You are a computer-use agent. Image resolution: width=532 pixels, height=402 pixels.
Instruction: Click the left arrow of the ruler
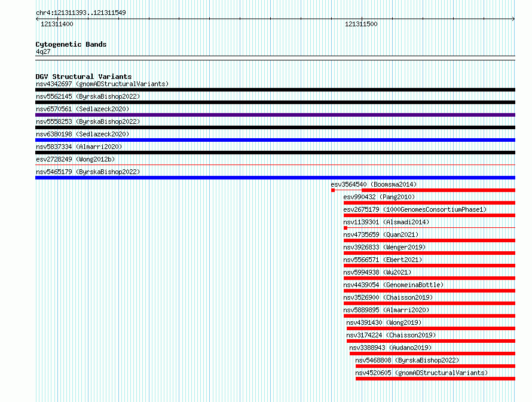click(x=37, y=19)
